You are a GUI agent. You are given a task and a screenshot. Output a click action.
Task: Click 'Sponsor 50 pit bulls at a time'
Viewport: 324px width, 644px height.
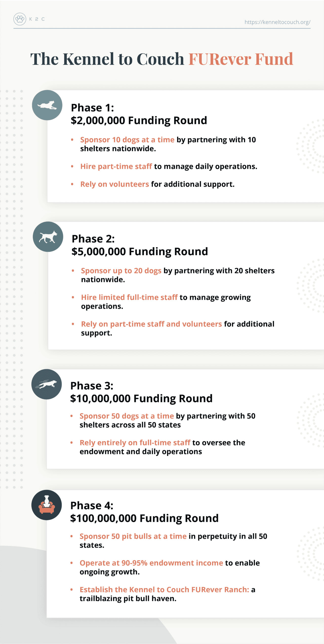[x=133, y=536]
